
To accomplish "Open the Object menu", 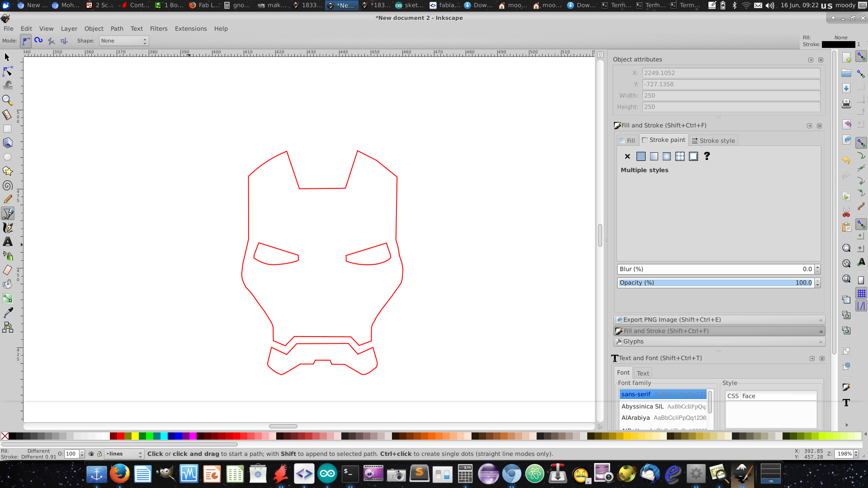I will (94, 28).
